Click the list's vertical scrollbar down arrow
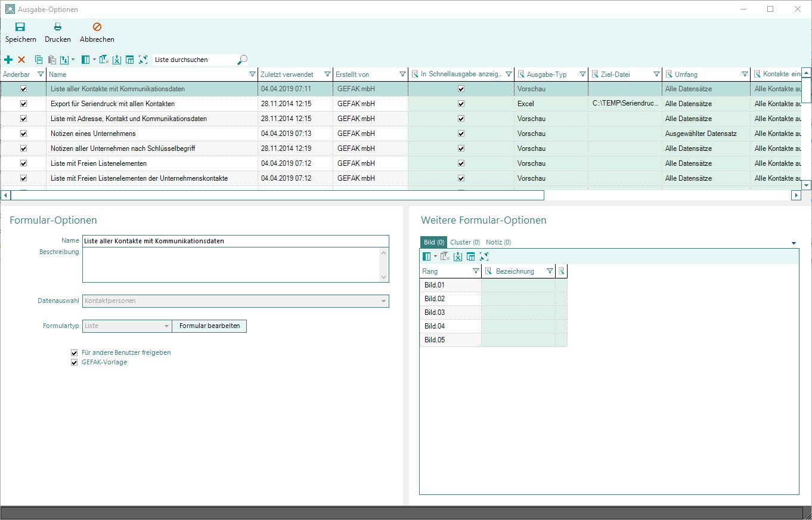Viewport: 812px width, 520px height. tap(807, 185)
